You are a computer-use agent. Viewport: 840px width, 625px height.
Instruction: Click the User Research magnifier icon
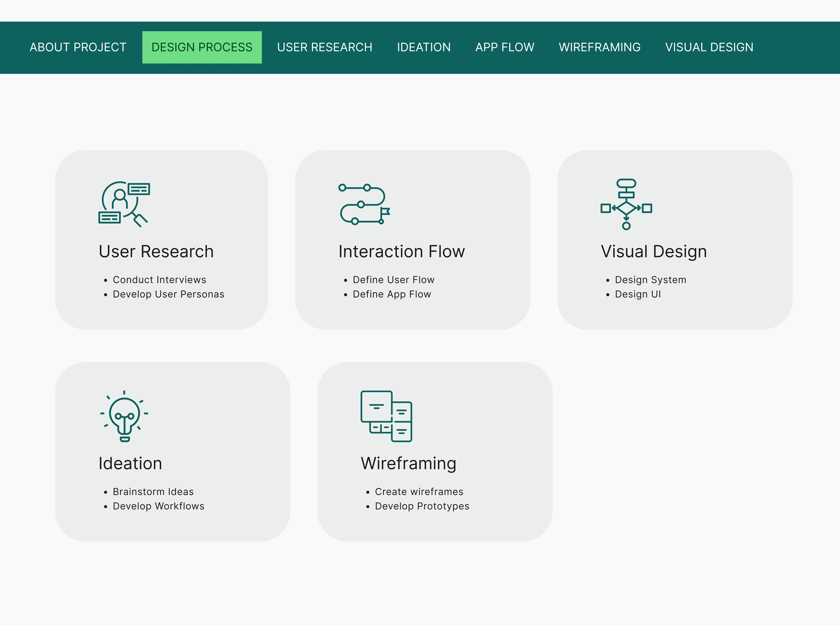pos(124,204)
